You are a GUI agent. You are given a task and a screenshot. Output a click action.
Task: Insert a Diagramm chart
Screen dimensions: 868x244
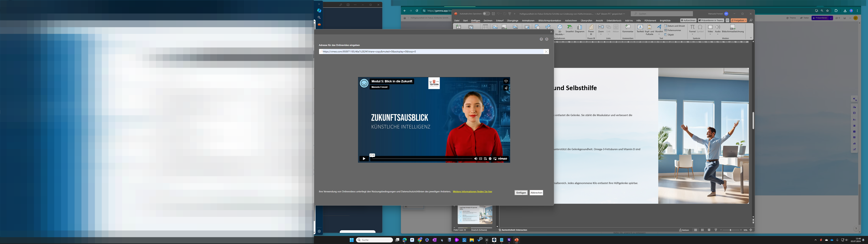coord(580,29)
